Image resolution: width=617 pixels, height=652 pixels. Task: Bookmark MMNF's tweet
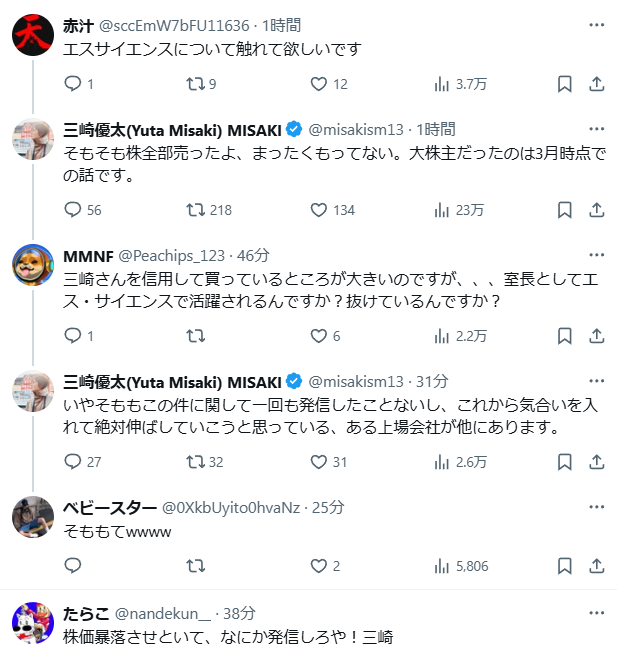click(x=565, y=336)
